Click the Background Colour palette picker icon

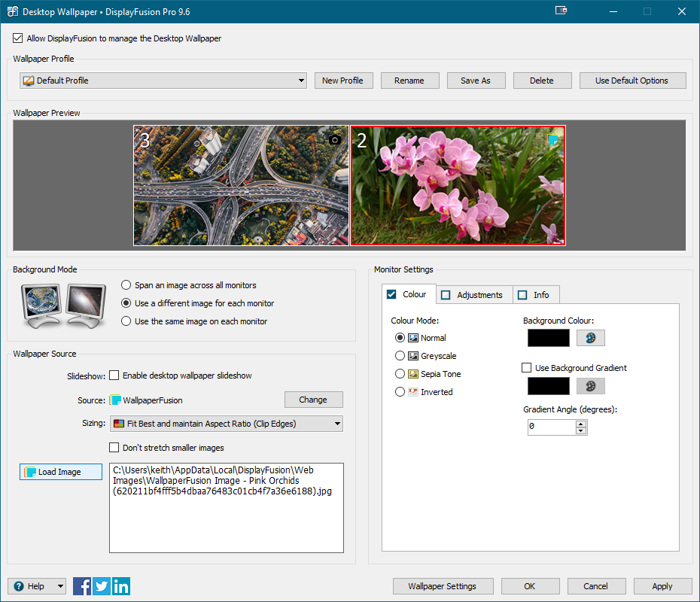[591, 338]
